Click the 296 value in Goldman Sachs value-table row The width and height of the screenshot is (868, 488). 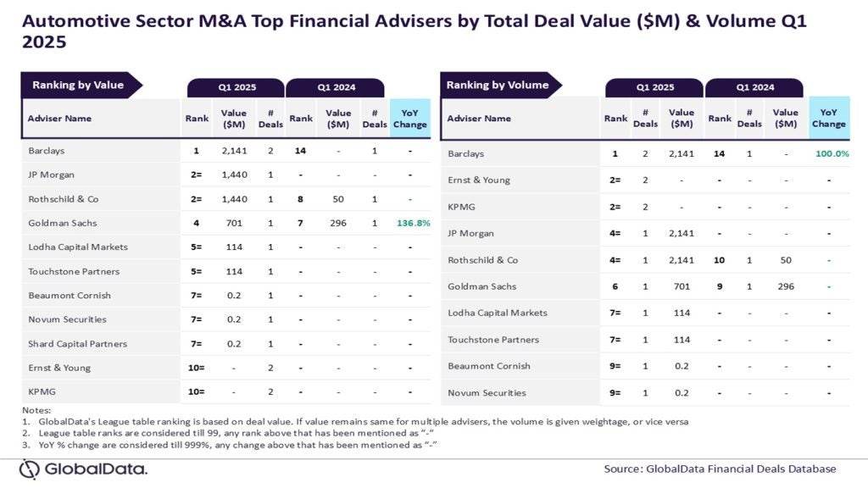click(x=337, y=224)
